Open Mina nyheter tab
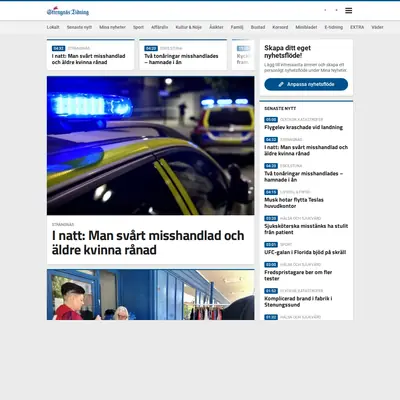Screen dimensions: 400x400 coord(112,27)
